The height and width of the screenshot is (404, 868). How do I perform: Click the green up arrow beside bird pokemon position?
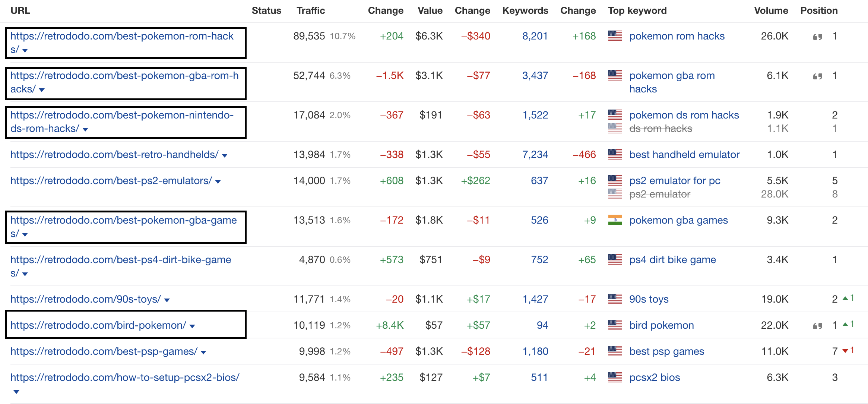click(x=845, y=324)
